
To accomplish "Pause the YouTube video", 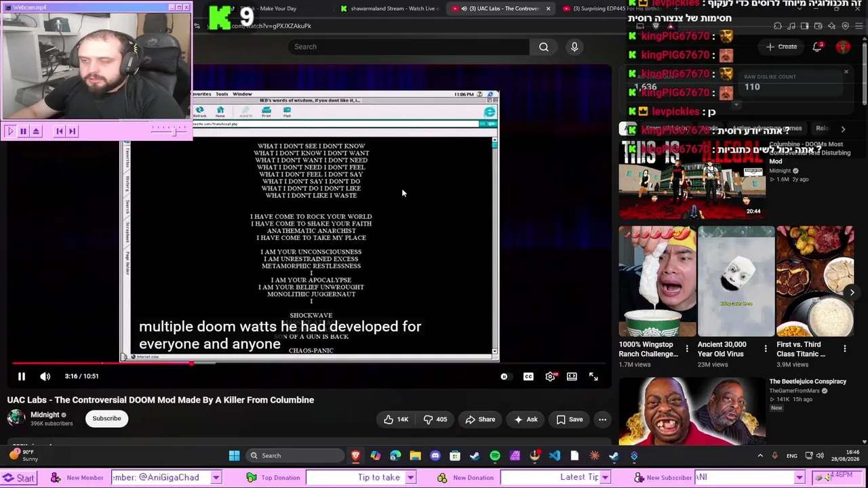I will click(x=21, y=376).
